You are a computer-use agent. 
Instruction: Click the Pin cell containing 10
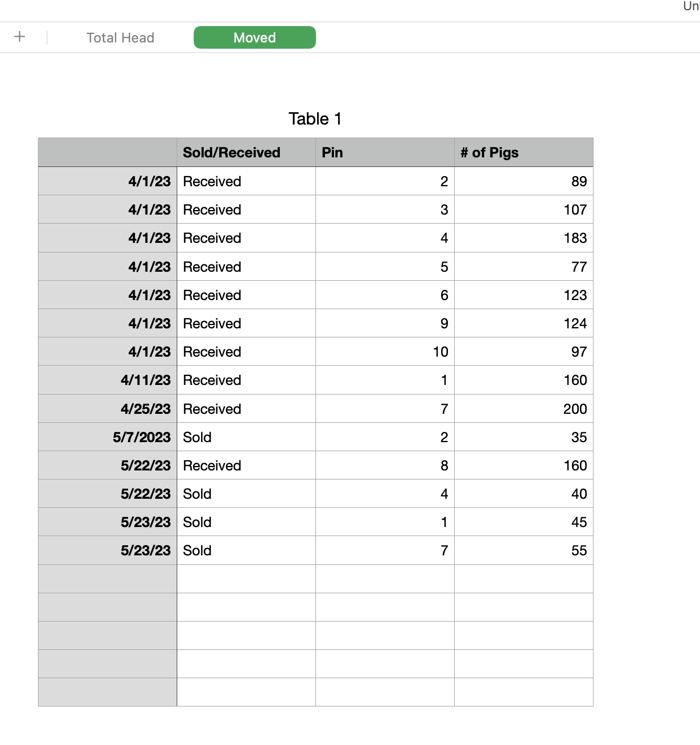[x=385, y=352]
